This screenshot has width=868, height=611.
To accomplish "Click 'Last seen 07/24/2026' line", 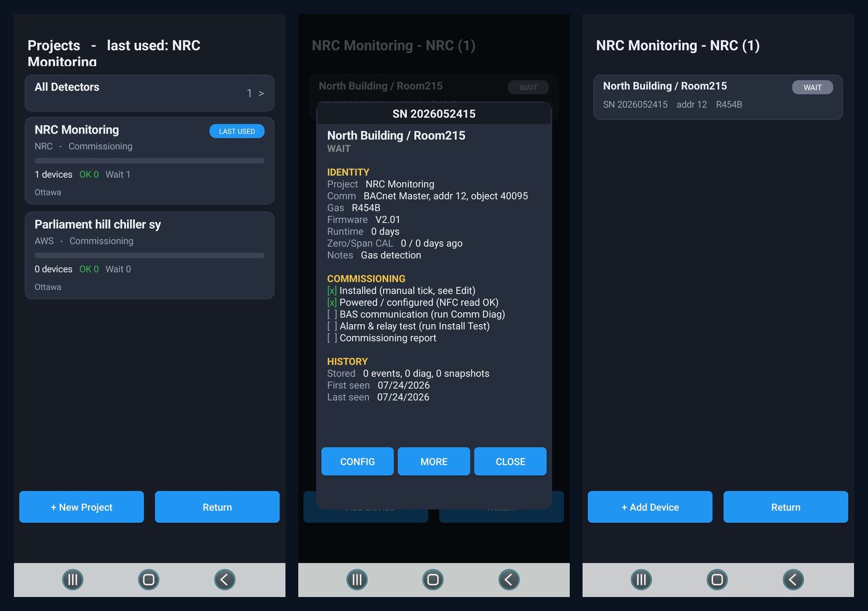I will click(x=378, y=397).
